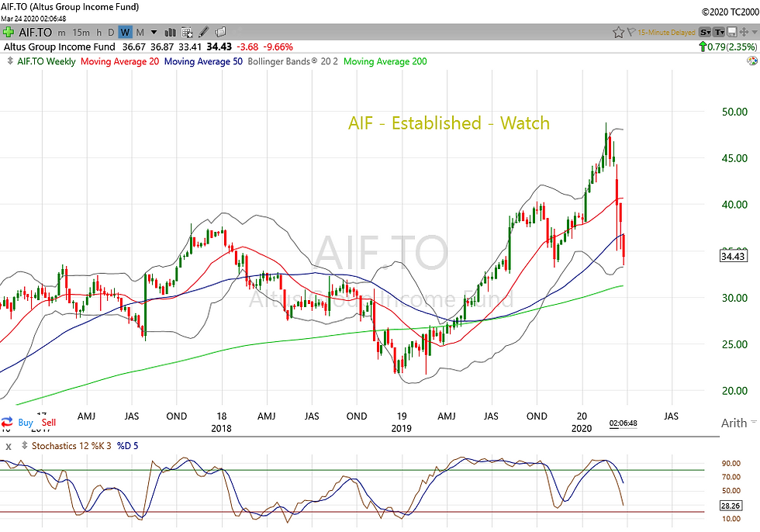
Task: Click the 34.43 current price label
Action: (733, 257)
